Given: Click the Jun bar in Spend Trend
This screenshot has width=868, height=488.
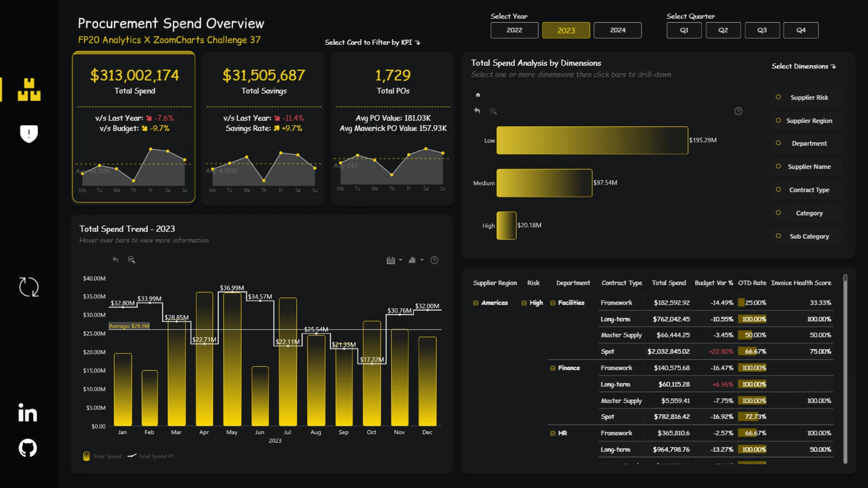Looking at the screenshot, I should [x=260, y=396].
